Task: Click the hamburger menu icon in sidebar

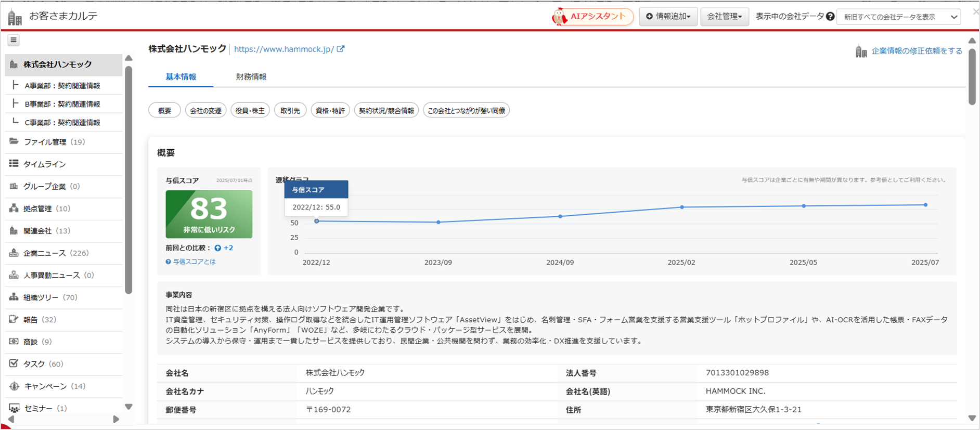Action: (x=14, y=40)
